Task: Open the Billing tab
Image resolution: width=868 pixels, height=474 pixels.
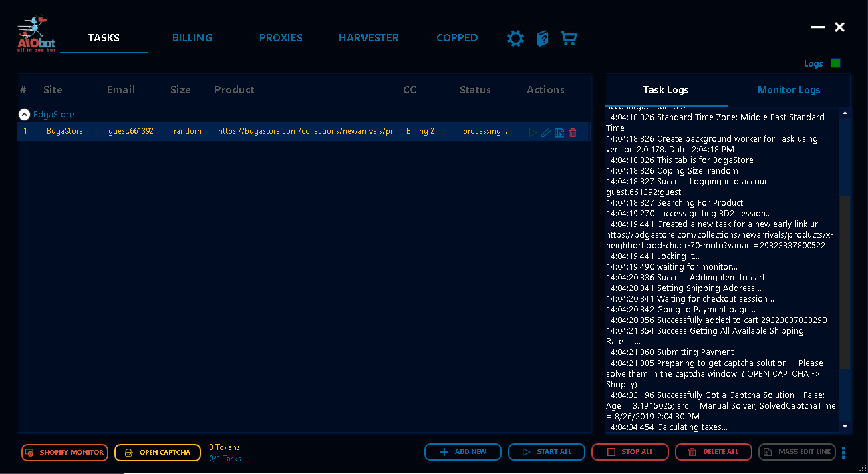Action: point(192,38)
